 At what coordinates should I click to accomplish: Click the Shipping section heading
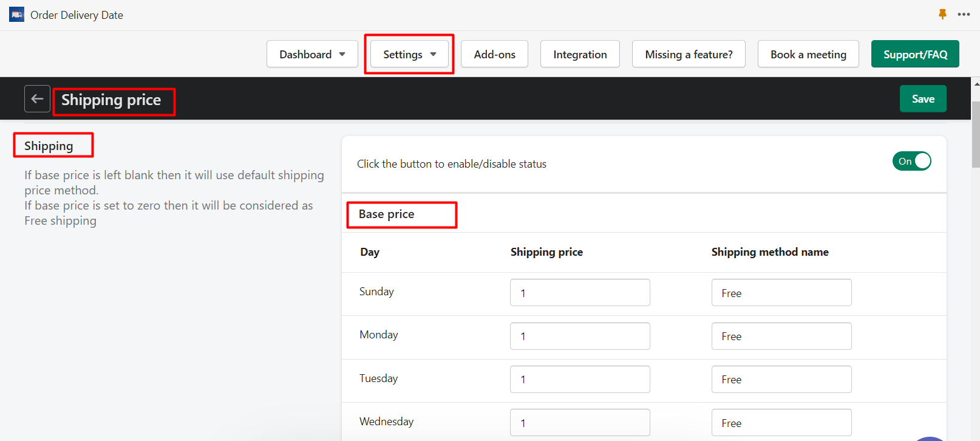(49, 146)
